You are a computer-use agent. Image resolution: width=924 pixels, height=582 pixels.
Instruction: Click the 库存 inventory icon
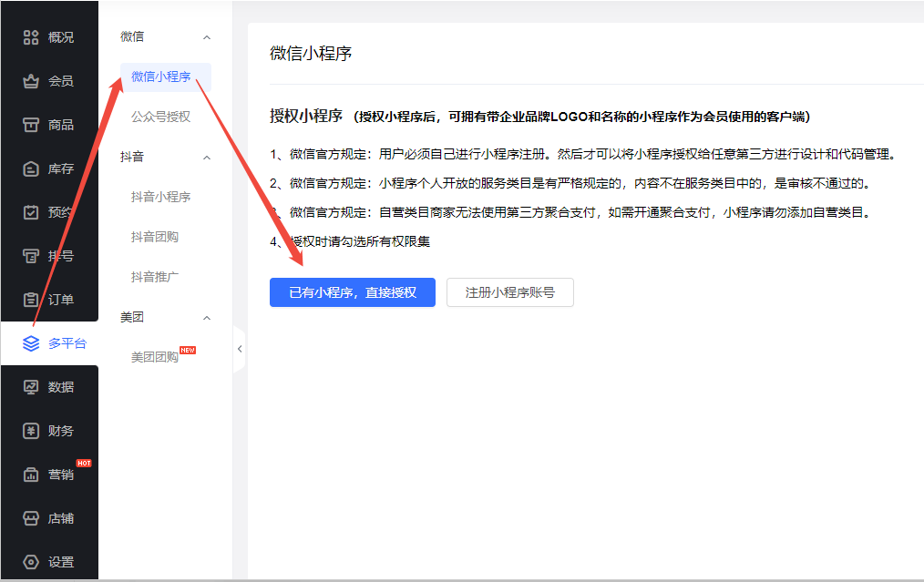pos(31,169)
